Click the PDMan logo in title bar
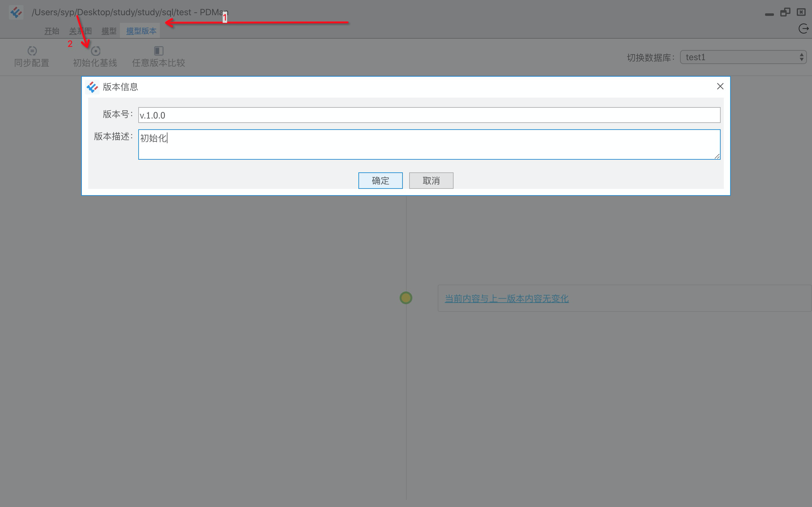 16,12
